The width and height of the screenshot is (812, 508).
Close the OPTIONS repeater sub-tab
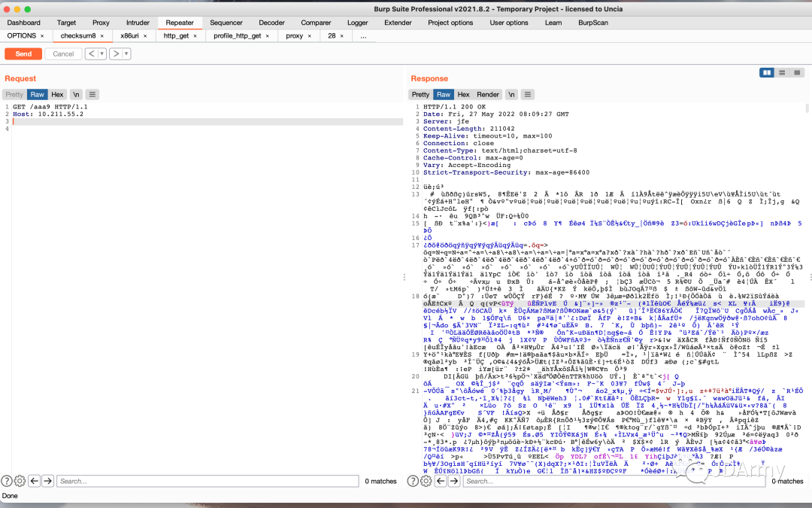(x=42, y=36)
